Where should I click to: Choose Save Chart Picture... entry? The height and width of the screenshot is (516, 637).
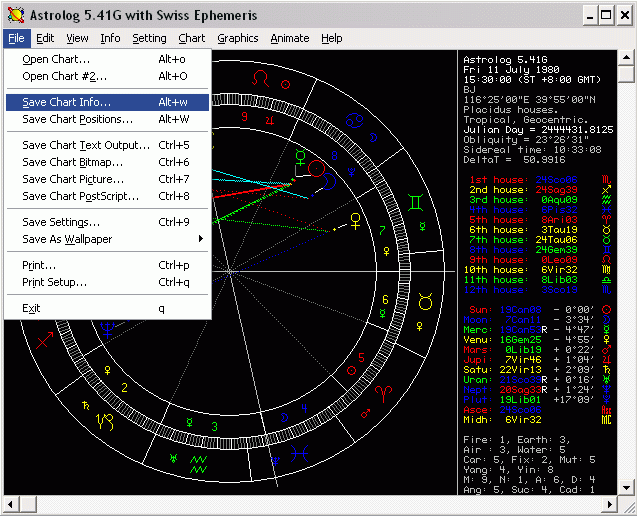(x=108, y=180)
